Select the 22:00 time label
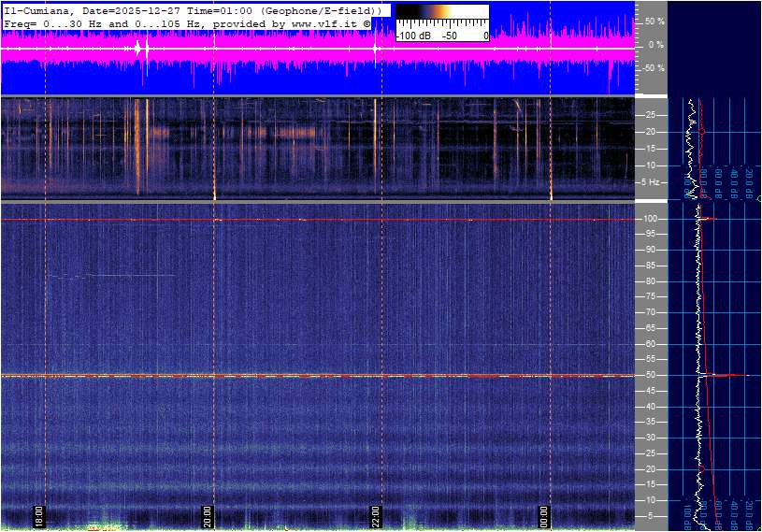The image size is (762, 532). [x=376, y=516]
